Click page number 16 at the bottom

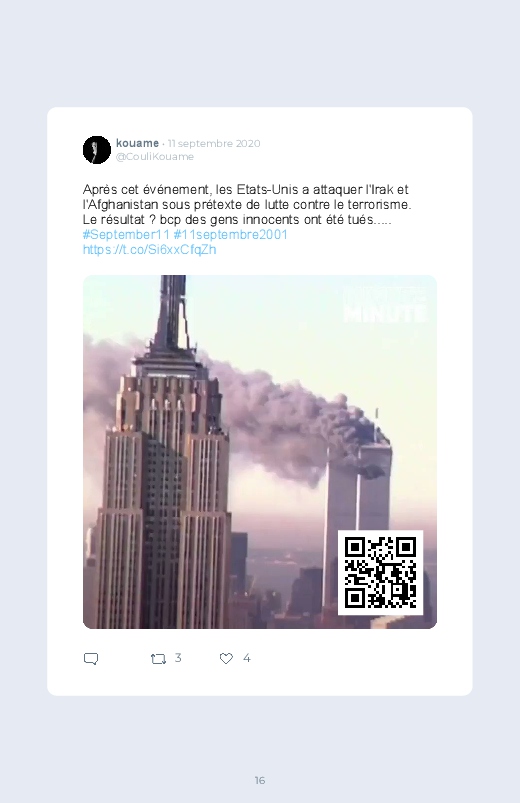pyautogui.click(x=260, y=780)
